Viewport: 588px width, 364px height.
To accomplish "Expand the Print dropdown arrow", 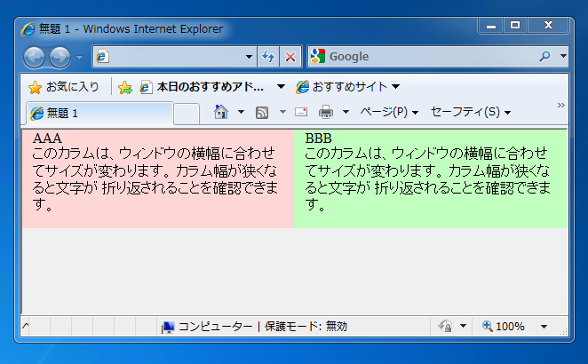I will [346, 112].
